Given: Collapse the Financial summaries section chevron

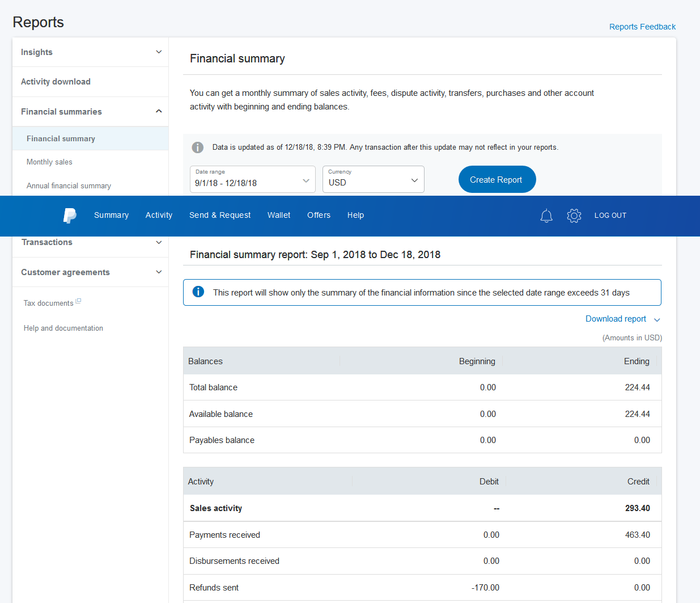Looking at the screenshot, I should point(159,111).
